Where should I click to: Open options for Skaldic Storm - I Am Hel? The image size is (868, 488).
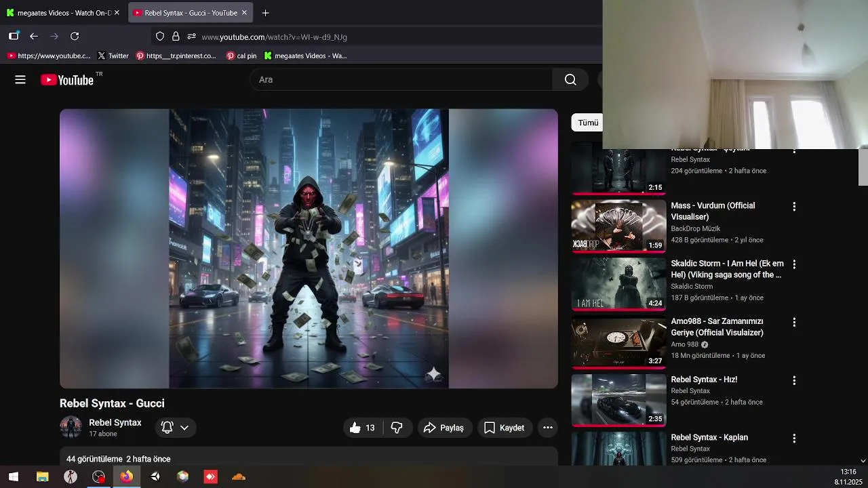794,264
